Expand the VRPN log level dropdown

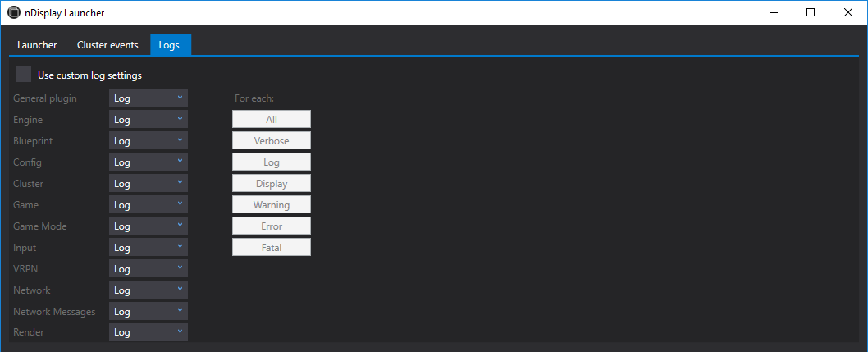point(148,268)
